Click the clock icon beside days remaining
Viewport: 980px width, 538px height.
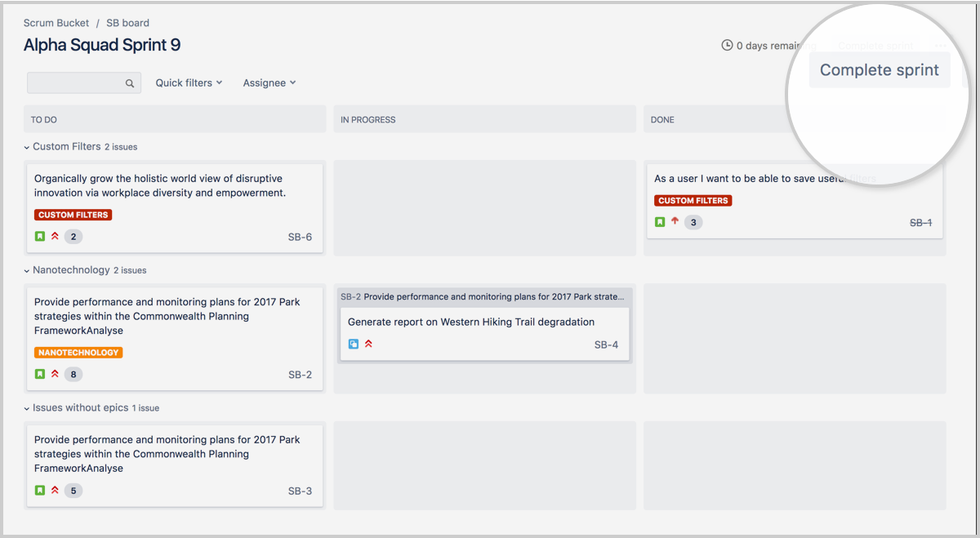pos(727,46)
